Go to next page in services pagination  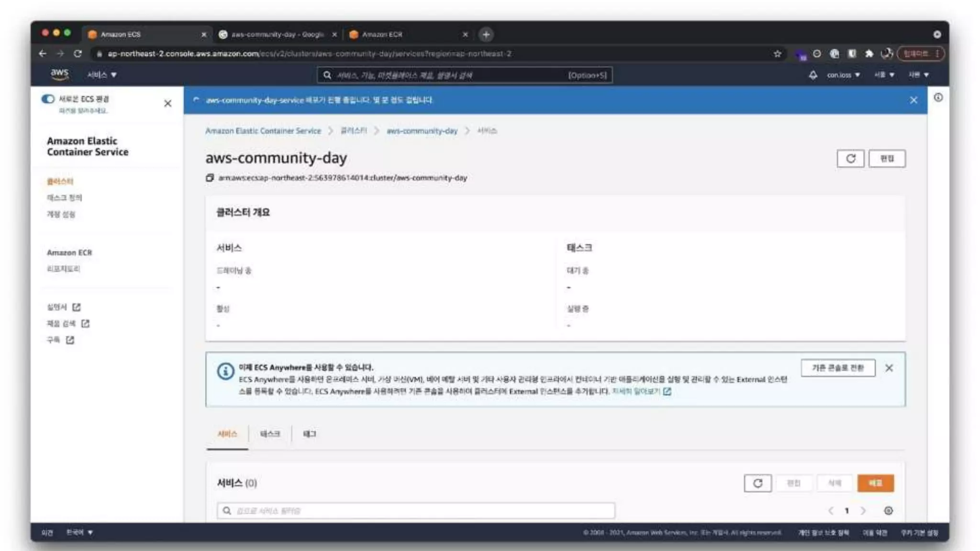click(863, 511)
